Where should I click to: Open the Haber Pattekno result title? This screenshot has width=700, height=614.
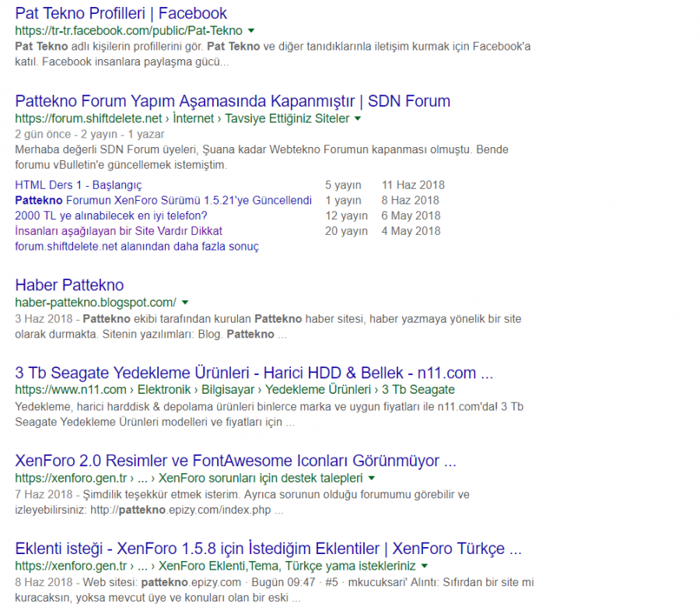[x=70, y=285]
